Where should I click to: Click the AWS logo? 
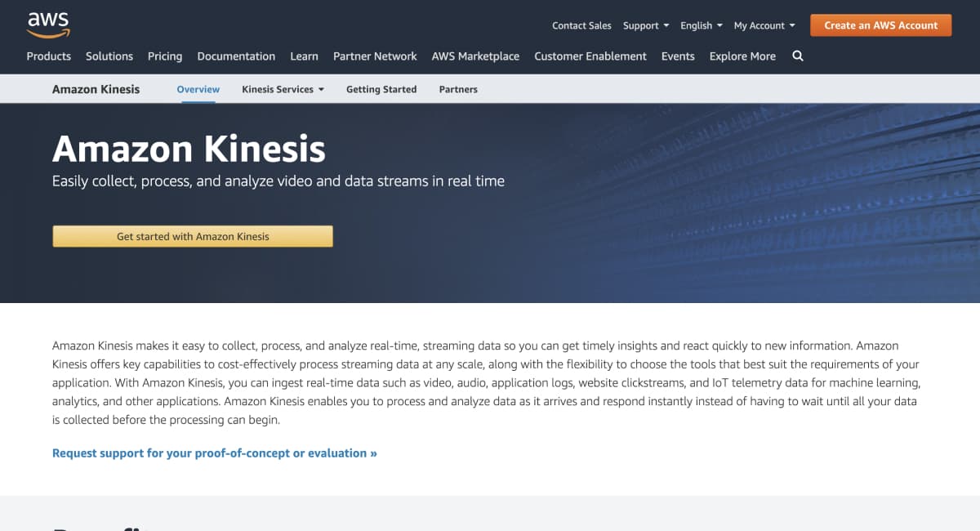[49, 25]
